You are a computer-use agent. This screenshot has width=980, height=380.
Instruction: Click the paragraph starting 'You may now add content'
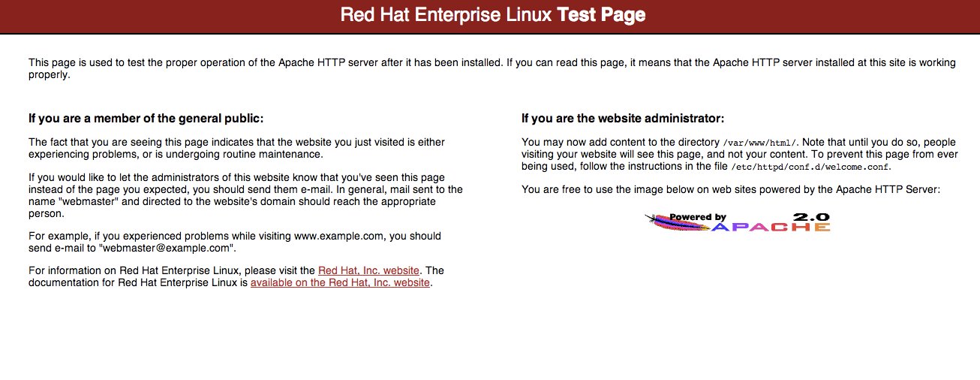[x=739, y=154]
